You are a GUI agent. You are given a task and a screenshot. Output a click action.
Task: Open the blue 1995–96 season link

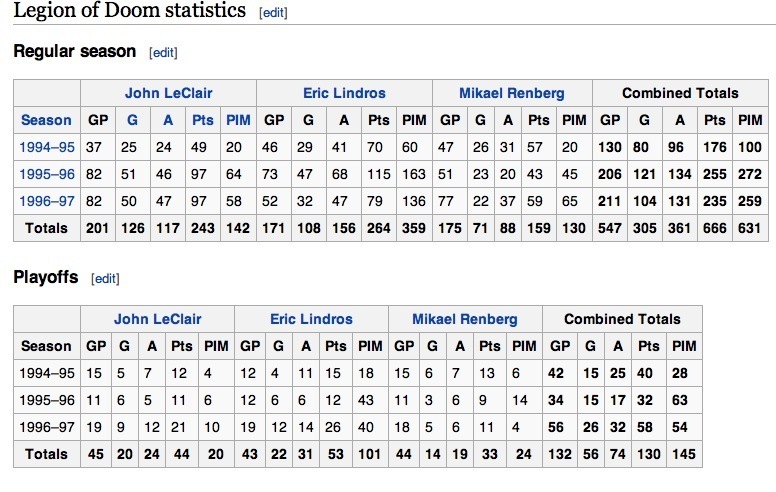coord(46,174)
